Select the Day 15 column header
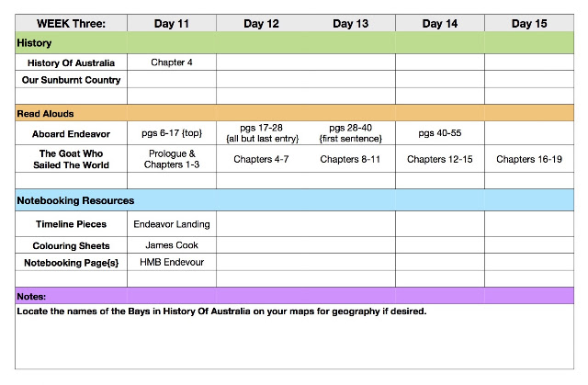The width and height of the screenshot is (588, 385). coord(529,23)
